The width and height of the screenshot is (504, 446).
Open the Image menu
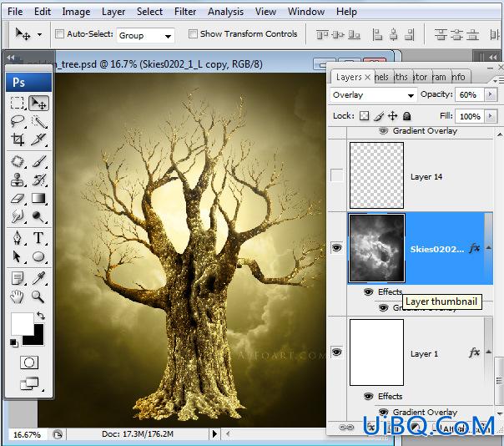pyautogui.click(x=76, y=12)
